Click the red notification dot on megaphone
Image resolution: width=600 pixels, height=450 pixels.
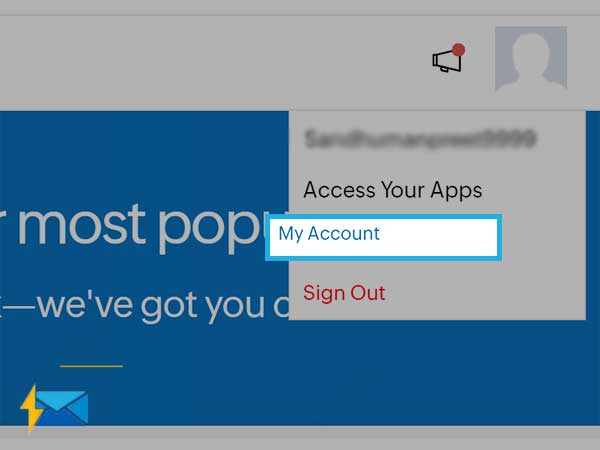458,50
